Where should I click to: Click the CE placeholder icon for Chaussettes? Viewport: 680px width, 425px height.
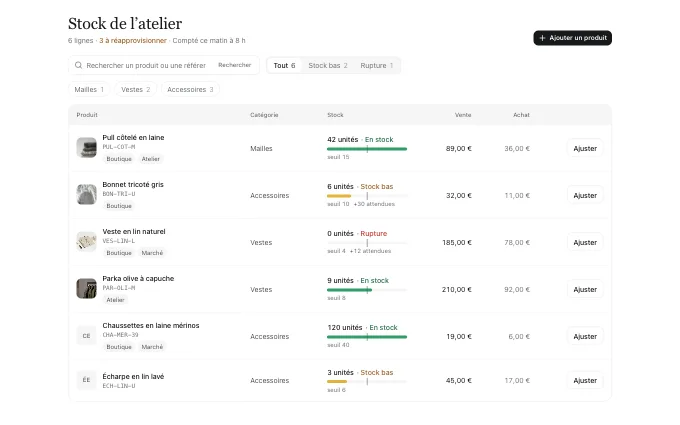click(86, 336)
